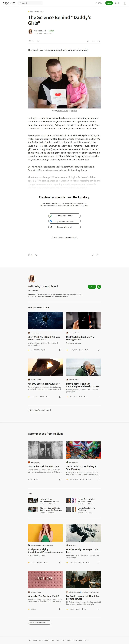
Task: Bookmark the Glow-Up's article
Action: pos(60,350)
